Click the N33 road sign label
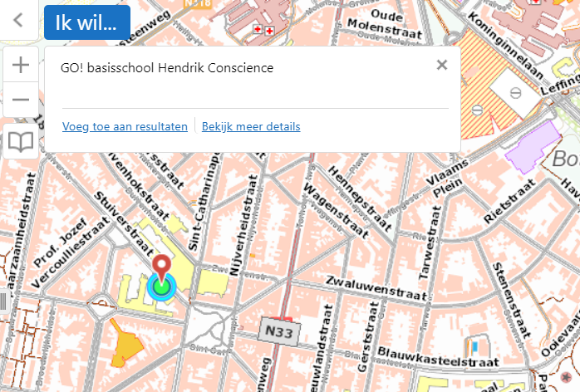580x392 pixels. coord(279,331)
